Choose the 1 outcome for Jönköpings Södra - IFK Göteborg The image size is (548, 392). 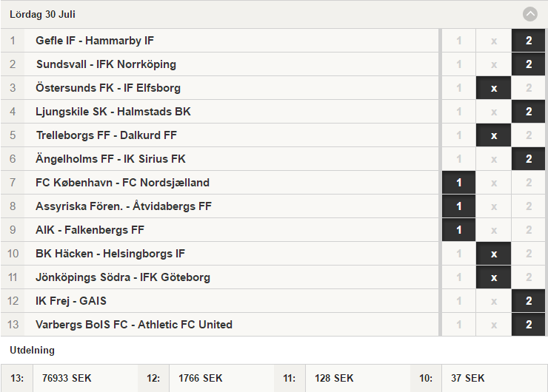coord(458,277)
